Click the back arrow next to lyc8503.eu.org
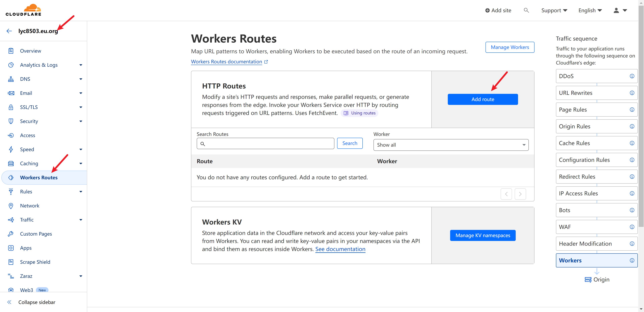644x312 pixels. [9, 31]
